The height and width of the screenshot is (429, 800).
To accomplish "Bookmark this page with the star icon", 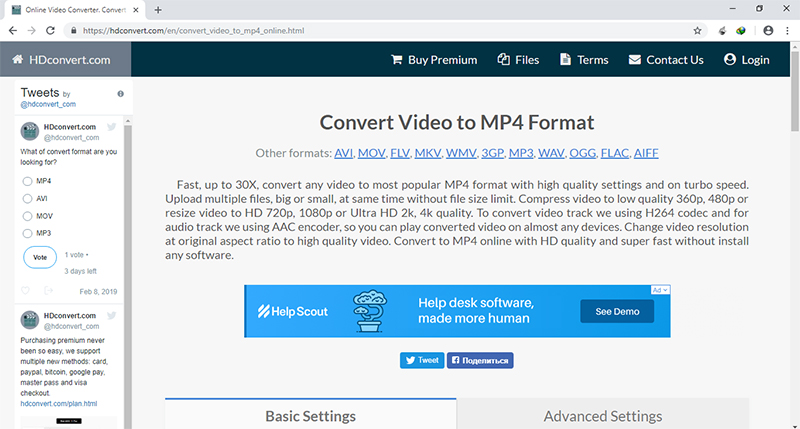I will (697, 31).
